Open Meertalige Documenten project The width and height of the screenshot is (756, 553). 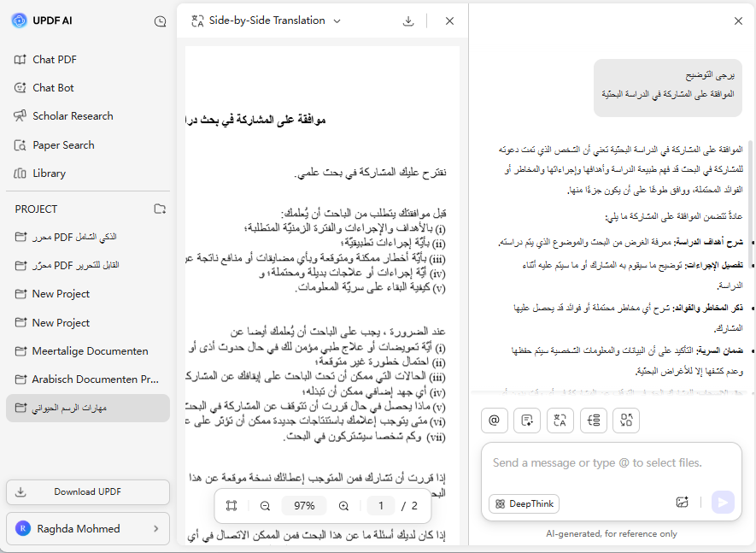pos(88,350)
